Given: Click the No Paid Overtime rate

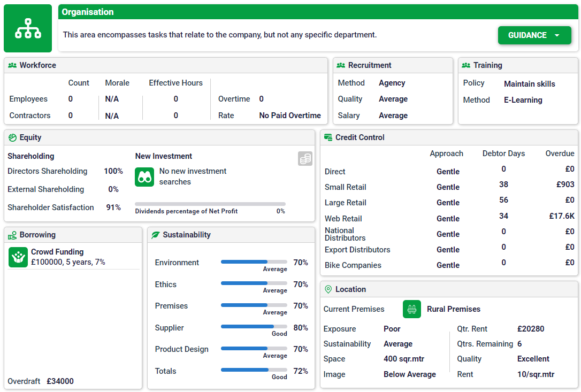Looking at the screenshot, I should point(290,116).
